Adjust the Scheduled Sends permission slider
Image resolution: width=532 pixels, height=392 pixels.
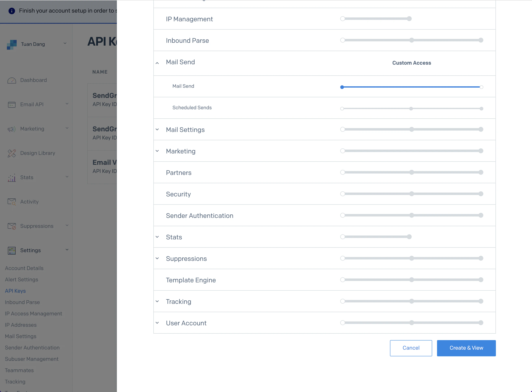tap(411, 109)
